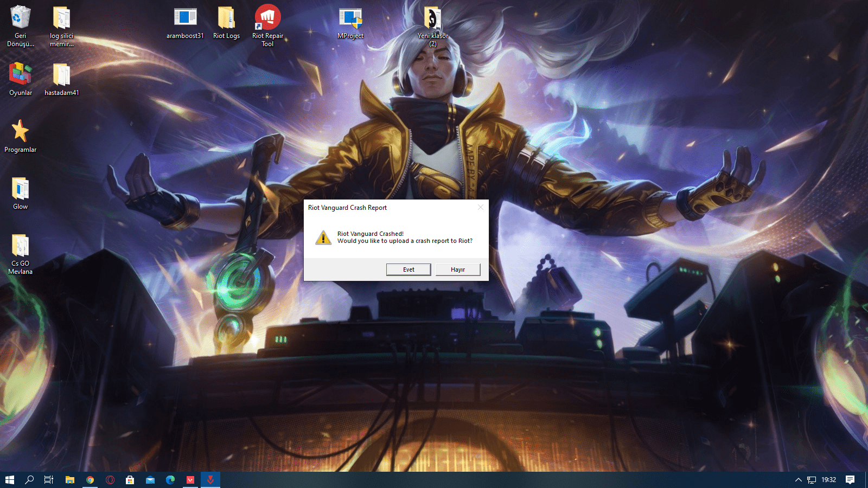Screen dimensions: 868x488
Task: Switch to Google Chrome in the taskbar
Action: [x=90, y=480]
